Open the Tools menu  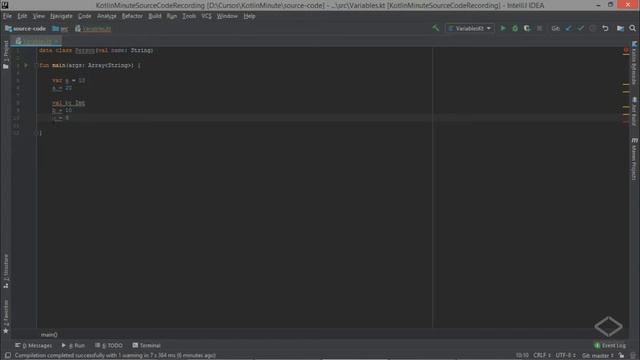[189, 16]
